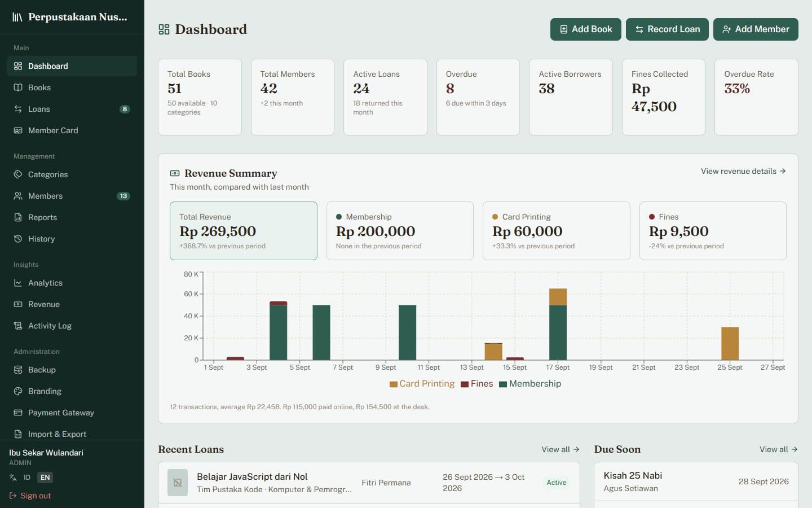Click the Backup drive icon

[18, 370]
